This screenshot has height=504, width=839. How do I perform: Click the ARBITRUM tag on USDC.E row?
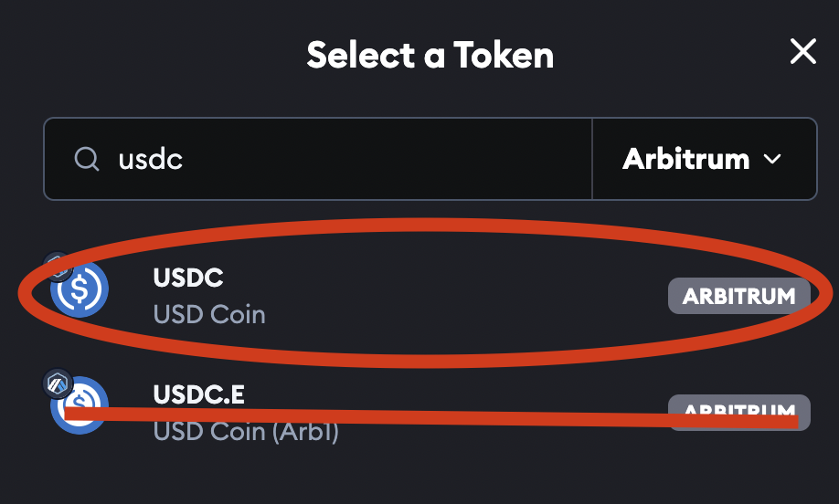[x=738, y=410]
